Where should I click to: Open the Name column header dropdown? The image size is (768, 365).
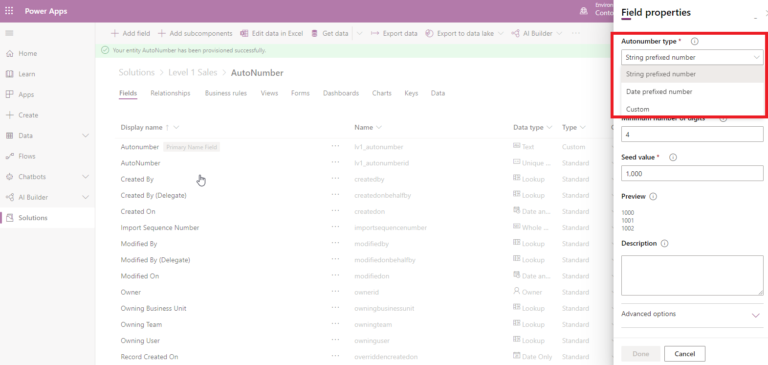pyautogui.click(x=379, y=127)
